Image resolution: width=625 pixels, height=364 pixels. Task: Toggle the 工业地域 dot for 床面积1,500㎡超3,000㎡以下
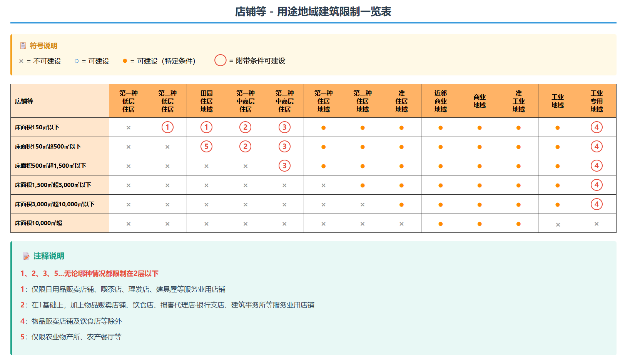557,185
